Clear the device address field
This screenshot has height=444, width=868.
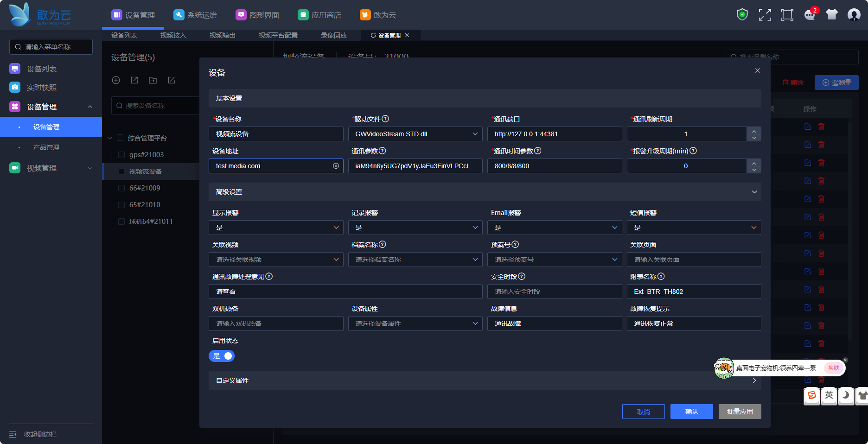coord(336,166)
